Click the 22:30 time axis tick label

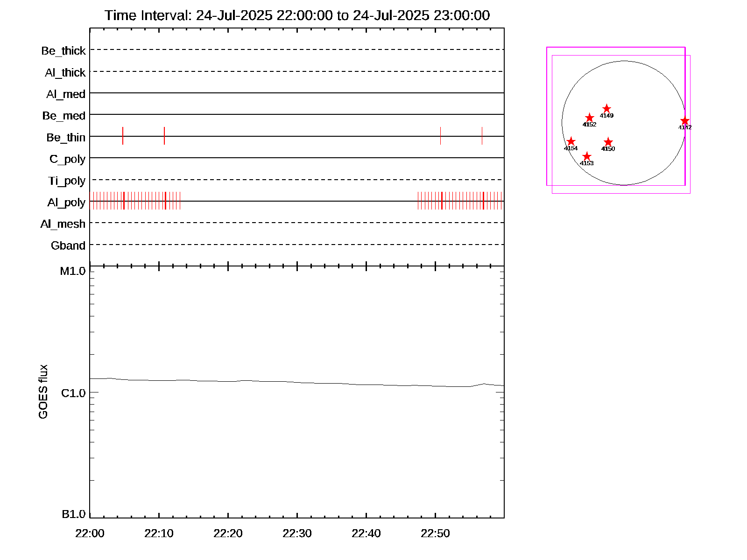click(x=297, y=533)
